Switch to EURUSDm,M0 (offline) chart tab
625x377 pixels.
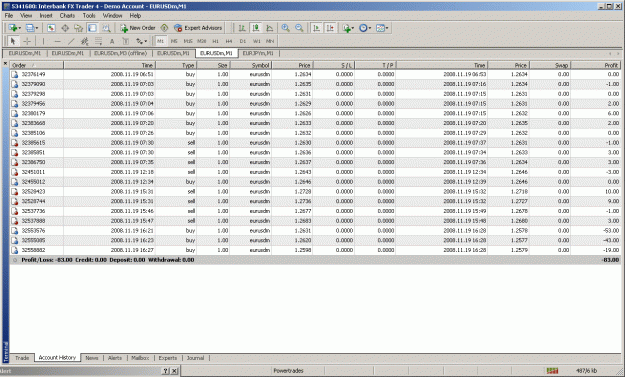pos(120,53)
